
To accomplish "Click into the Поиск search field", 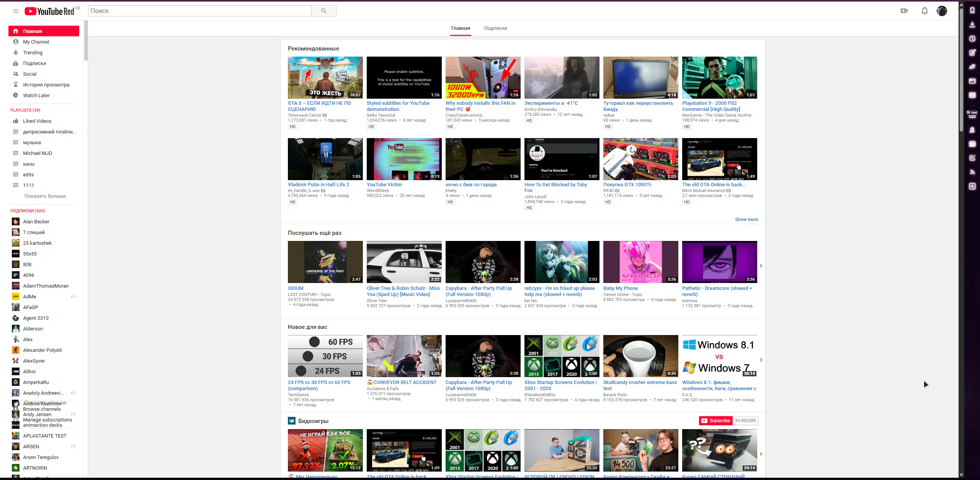I will 200,11.
